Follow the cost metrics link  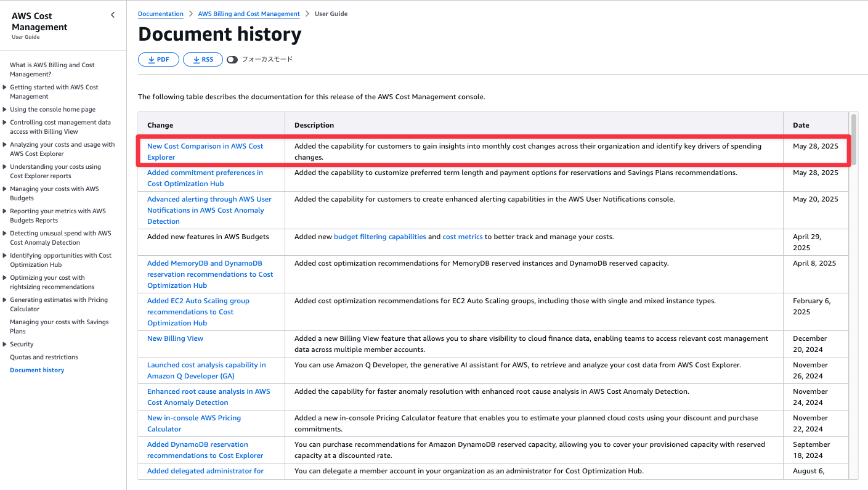click(x=463, y=237)
